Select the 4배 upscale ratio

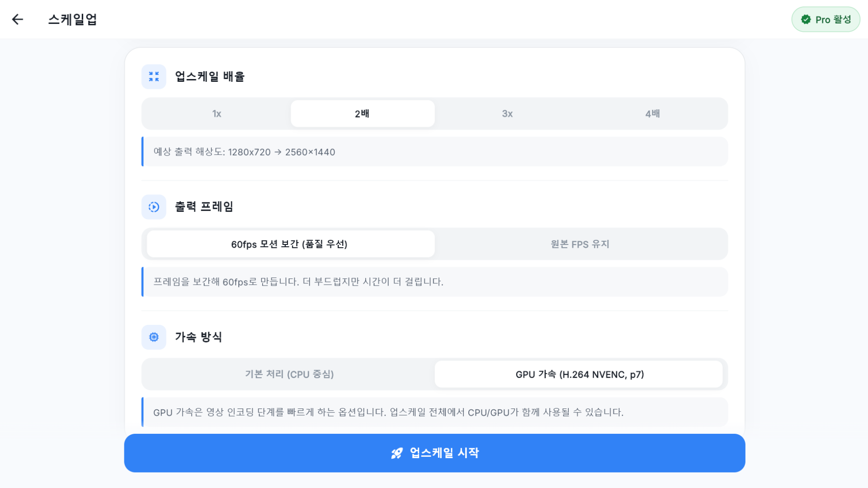click(652, 113)
